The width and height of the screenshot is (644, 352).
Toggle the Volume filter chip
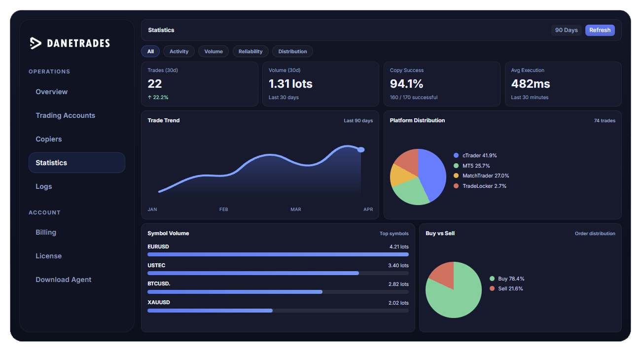[x=213, y=51]
